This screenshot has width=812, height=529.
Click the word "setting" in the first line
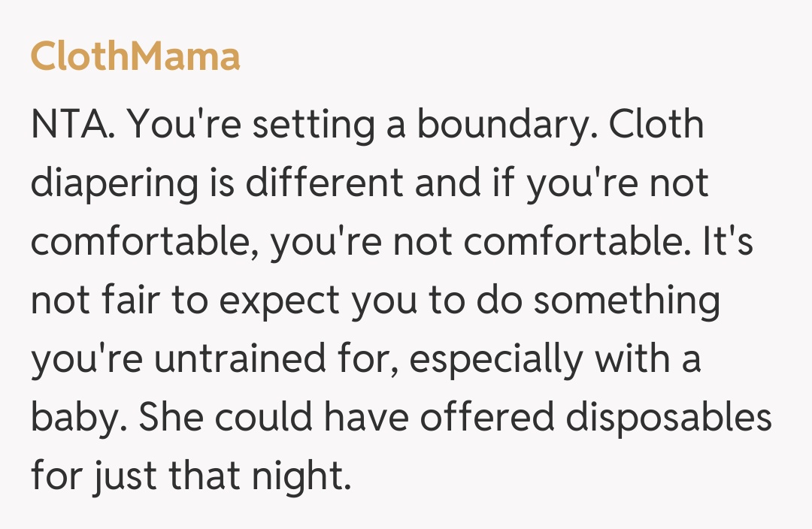(312, 125)
